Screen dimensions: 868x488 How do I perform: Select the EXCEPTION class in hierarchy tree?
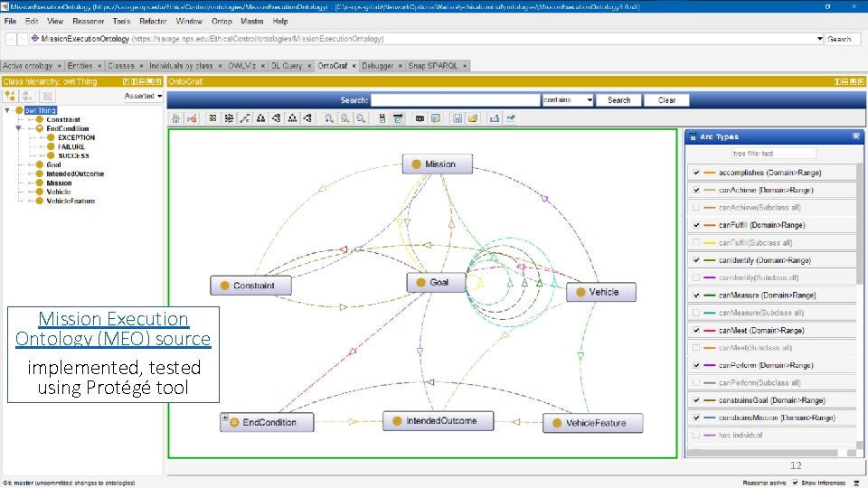[x=76, y=137]
